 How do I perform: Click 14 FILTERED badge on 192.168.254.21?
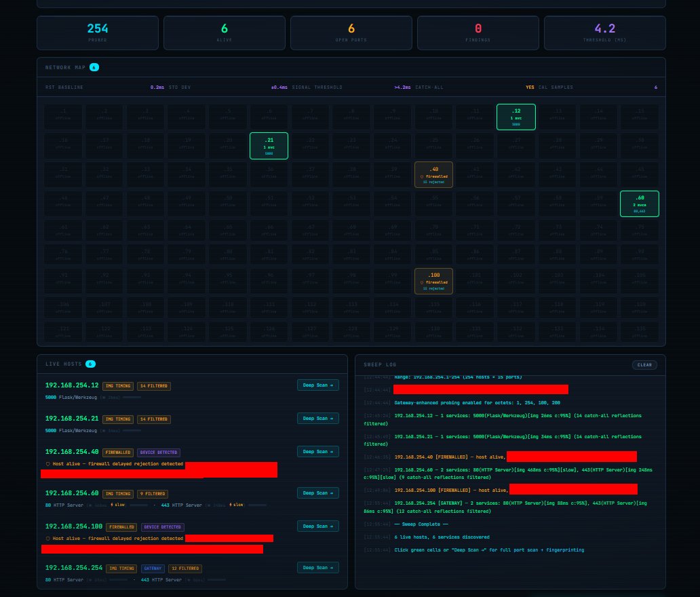point(153,419)
